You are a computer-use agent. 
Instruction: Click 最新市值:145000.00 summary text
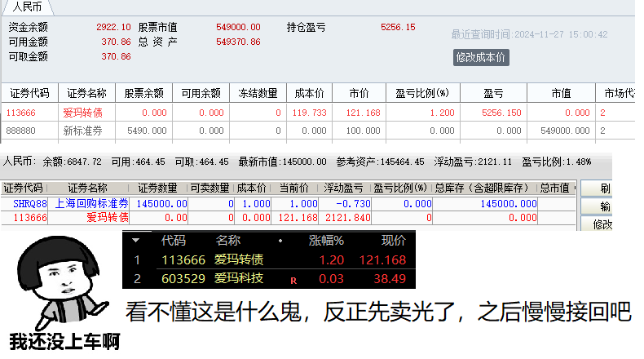(x=283, y=162)
